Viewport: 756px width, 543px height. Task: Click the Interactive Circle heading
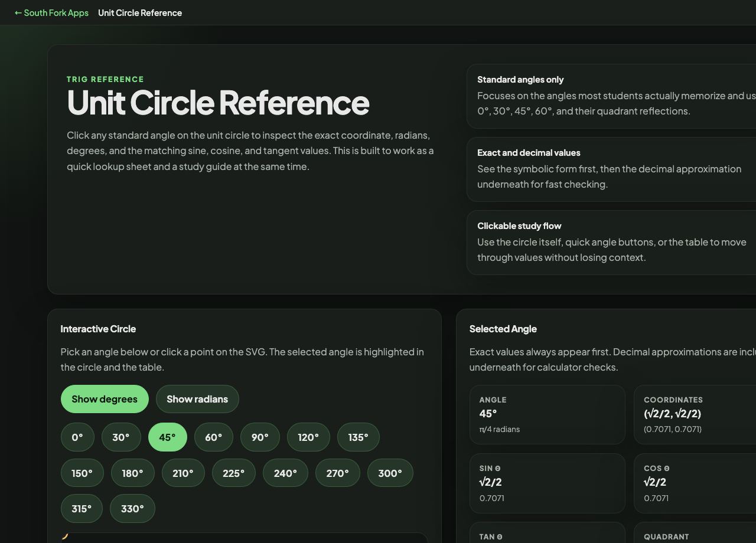(98, 329)
